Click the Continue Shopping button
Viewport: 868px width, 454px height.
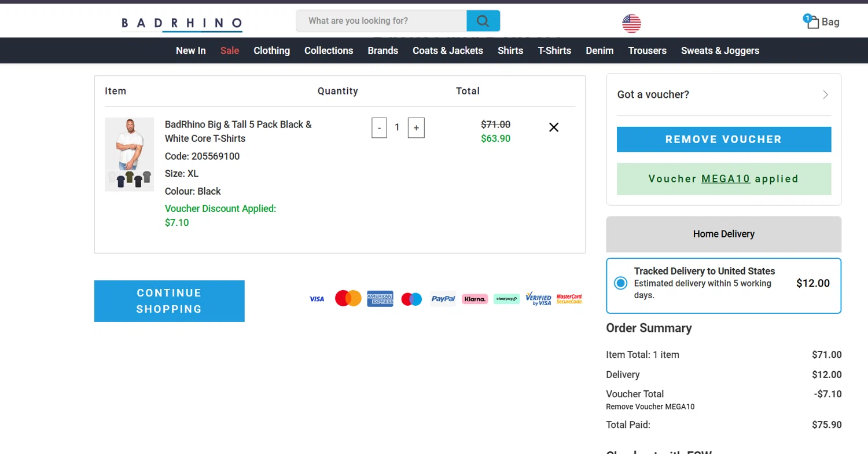click(x=170, y=301)
